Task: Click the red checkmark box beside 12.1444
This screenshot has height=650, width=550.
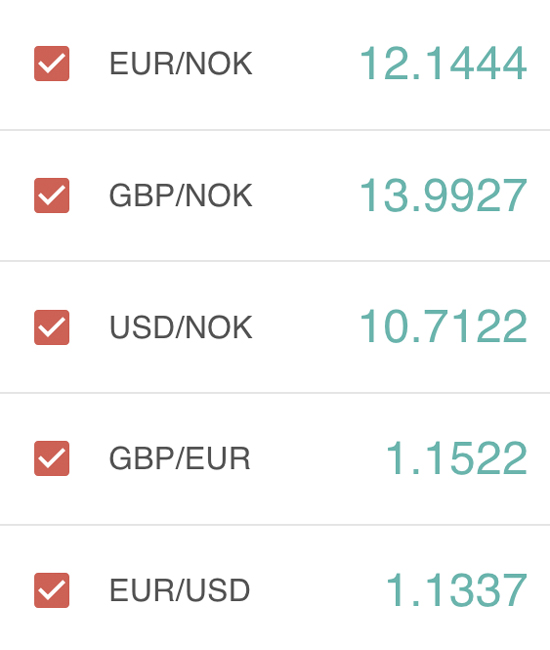Action: point(51,63)
